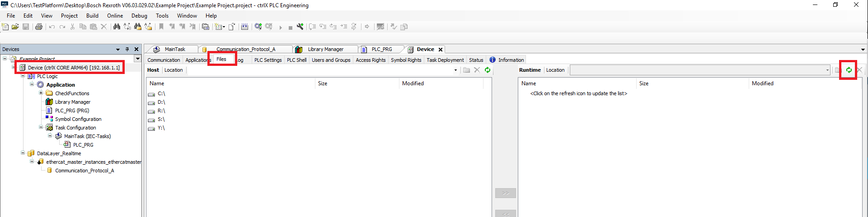Click the wrench build icon in toolbar
The width and height of the screenshot is (868, 217).
[300, 27]
